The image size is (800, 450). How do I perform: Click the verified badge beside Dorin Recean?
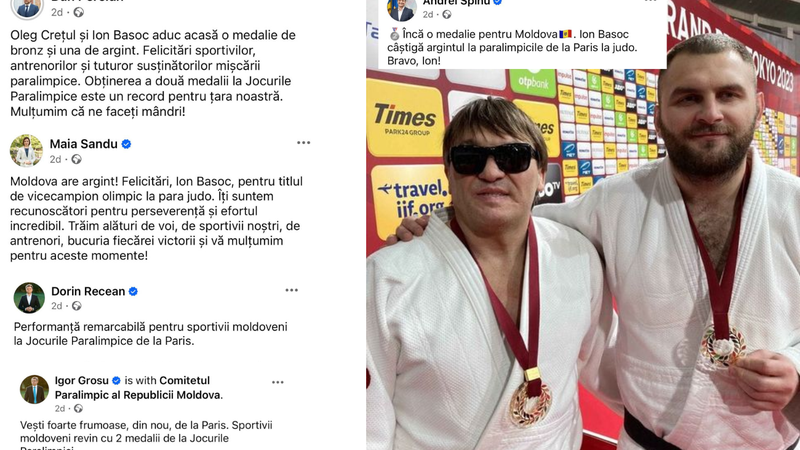[133, 291]
